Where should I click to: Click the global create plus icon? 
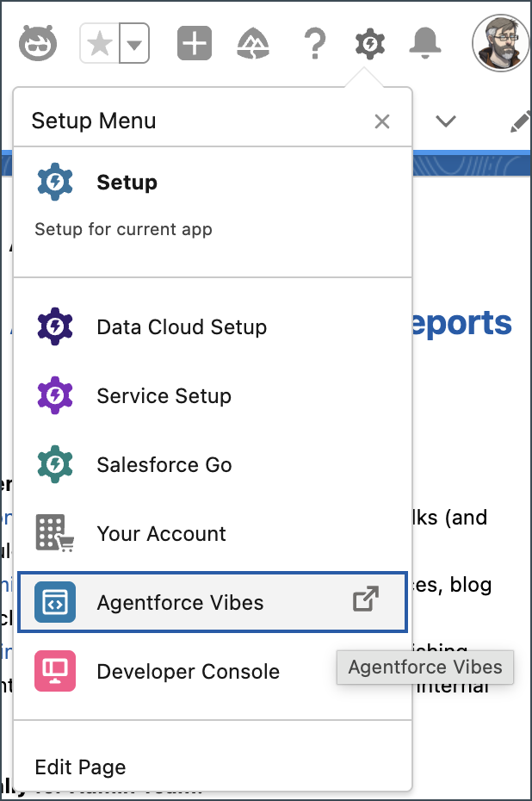coord(194,43)
